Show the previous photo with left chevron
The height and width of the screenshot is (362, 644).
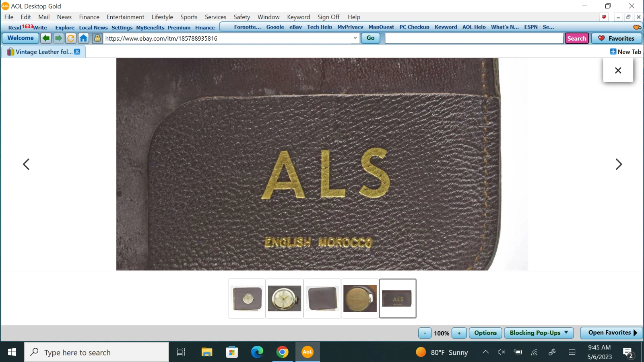26,164
